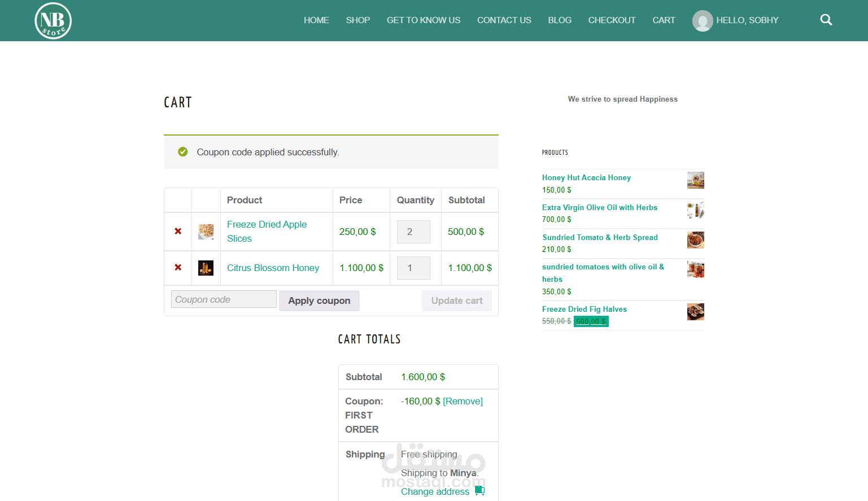Viewport: 868px width, 501px height.
Task: Click the 350,00 $ sundried tomatoes price
Action: tap(557, 291)
